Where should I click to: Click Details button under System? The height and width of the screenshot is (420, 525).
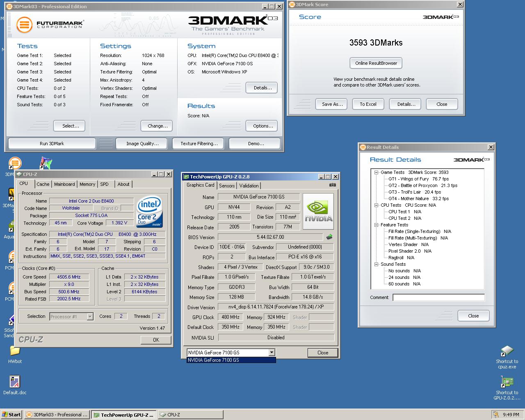click(x=262, y=88)
